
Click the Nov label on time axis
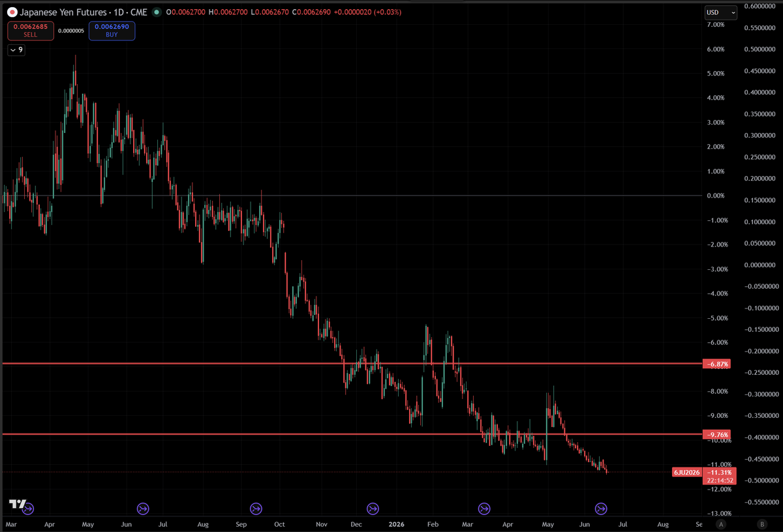click(x=321, y=524)
